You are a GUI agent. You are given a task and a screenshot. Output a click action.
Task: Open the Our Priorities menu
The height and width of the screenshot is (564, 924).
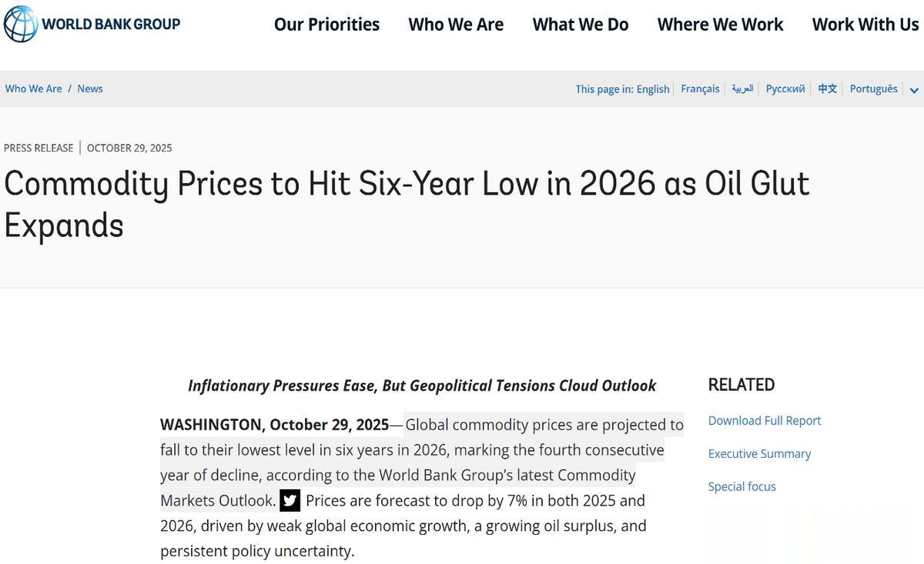pyautogui.click(x=326, y=25)
